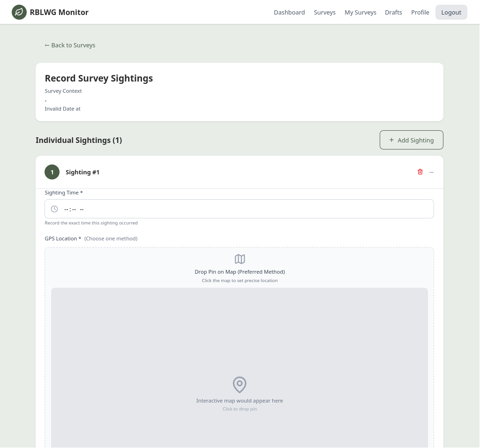Click the Add Sighting button

tap(412, 140)
